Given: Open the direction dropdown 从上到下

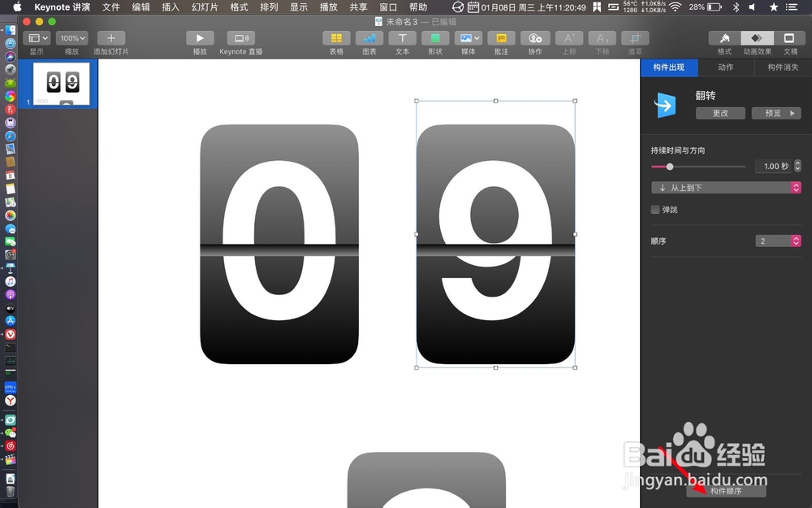Looking at the screenshot, I should pyautogui.click(x=726, y=188).
